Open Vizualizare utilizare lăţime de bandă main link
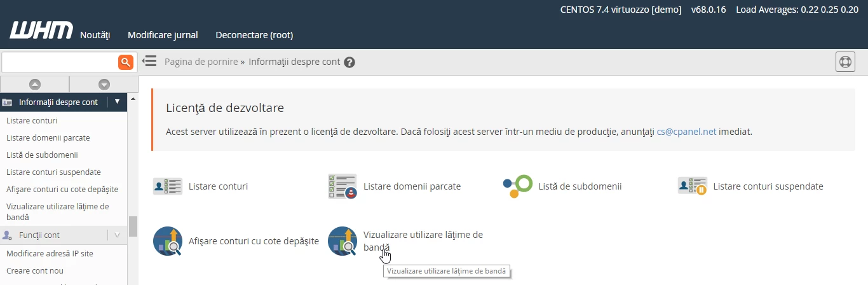The height and width of the screenshot is (285, 868). (423, 241)
